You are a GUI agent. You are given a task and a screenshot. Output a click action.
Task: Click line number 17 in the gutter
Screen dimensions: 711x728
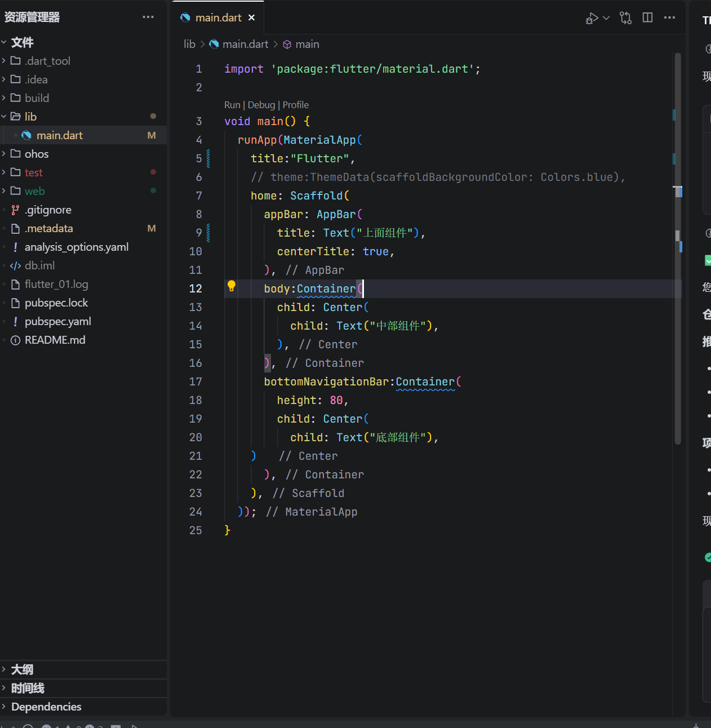[x=195, y=381]
